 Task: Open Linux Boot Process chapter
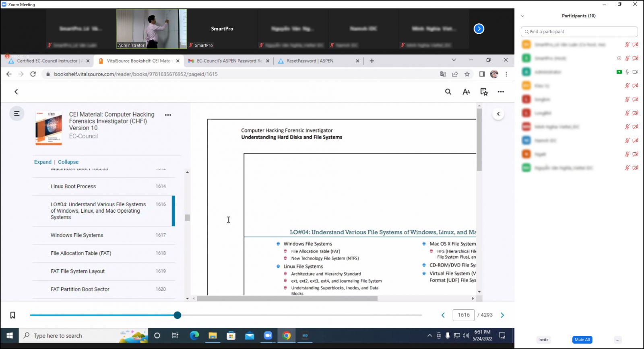104,187
